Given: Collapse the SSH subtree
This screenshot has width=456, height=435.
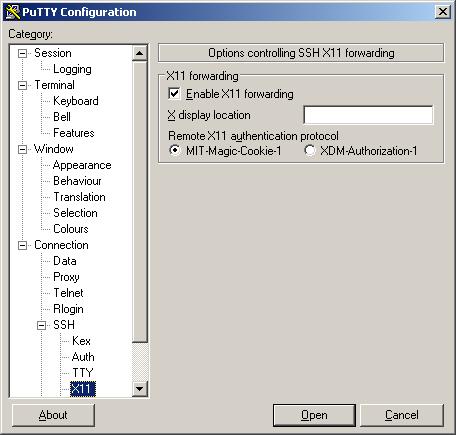Looking at the screenshot, I should click(41, 325).
